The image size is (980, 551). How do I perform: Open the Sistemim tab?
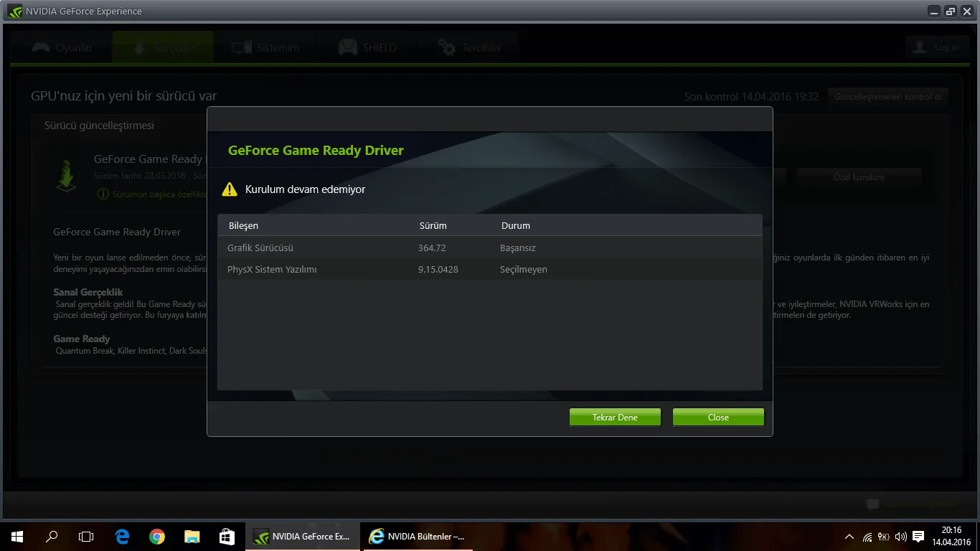click(x=264, y=48)
